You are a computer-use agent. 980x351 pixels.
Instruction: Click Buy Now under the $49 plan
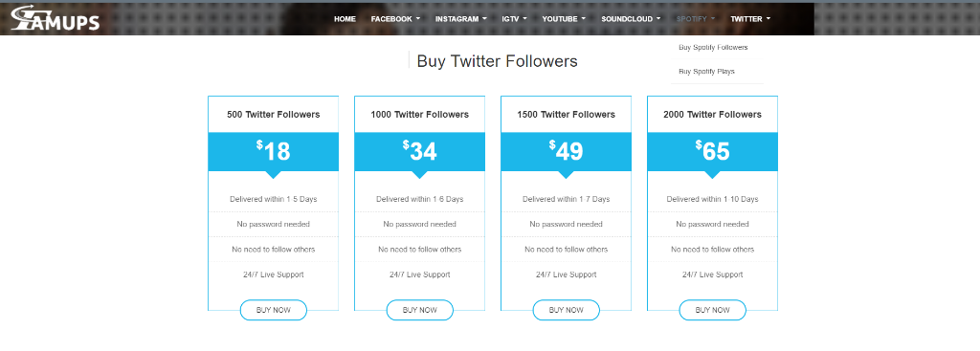coord(566,310)
